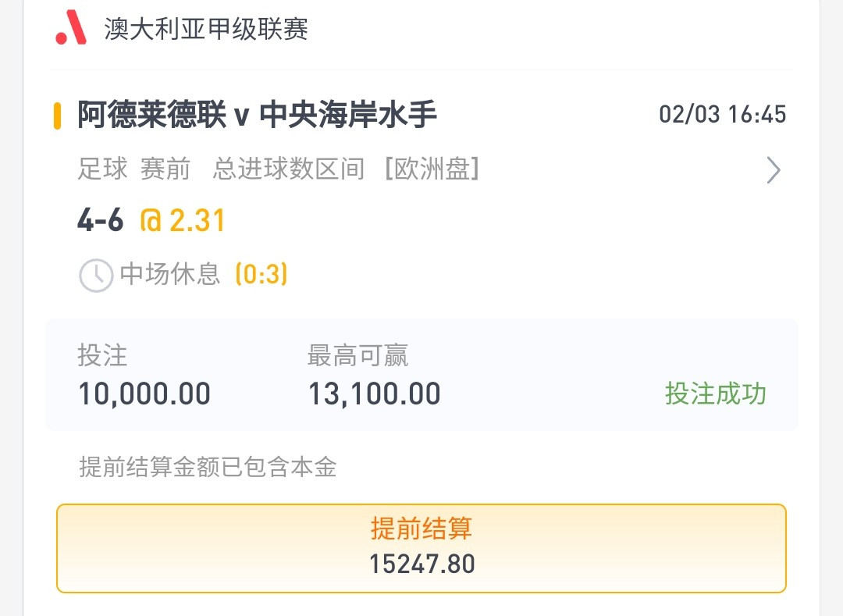Image resolution: width=843 pixels, height=616 pixels.
Task: Open match 阿德莱德联 v 中央海岸水手
Action: pos(257,115)
